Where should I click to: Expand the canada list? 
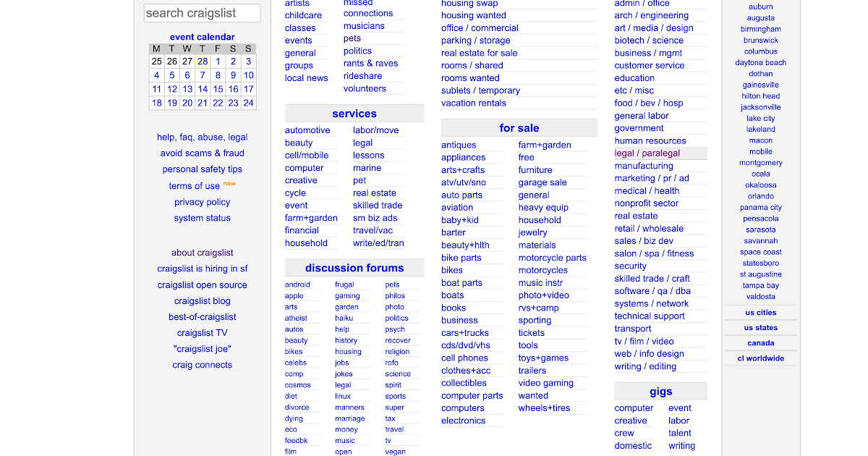761,343
